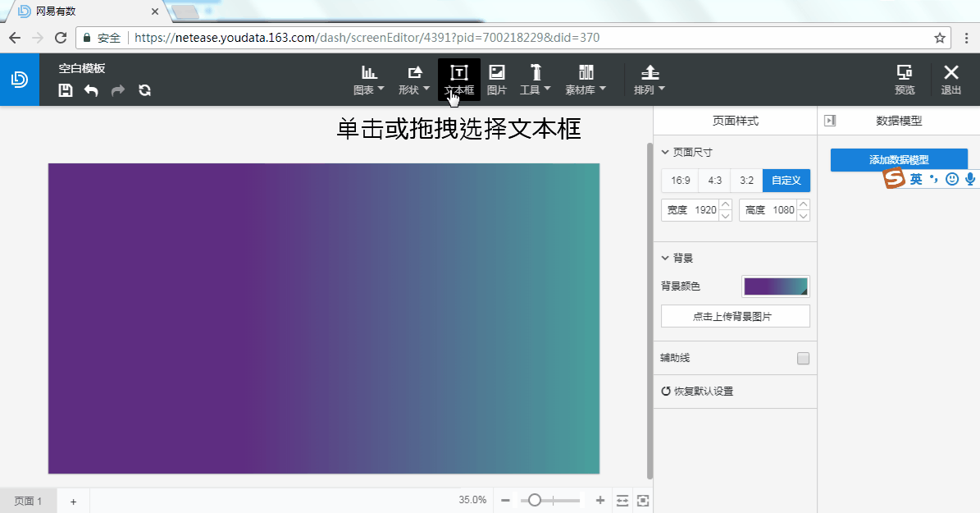Click the Sogou emoji smiley icon
This screenshot has height=513, width=980.
952,179
